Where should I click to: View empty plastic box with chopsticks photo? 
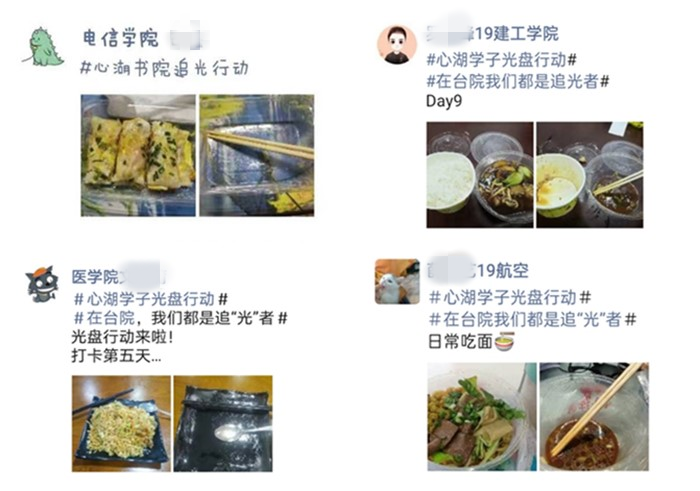coord(257,155)
